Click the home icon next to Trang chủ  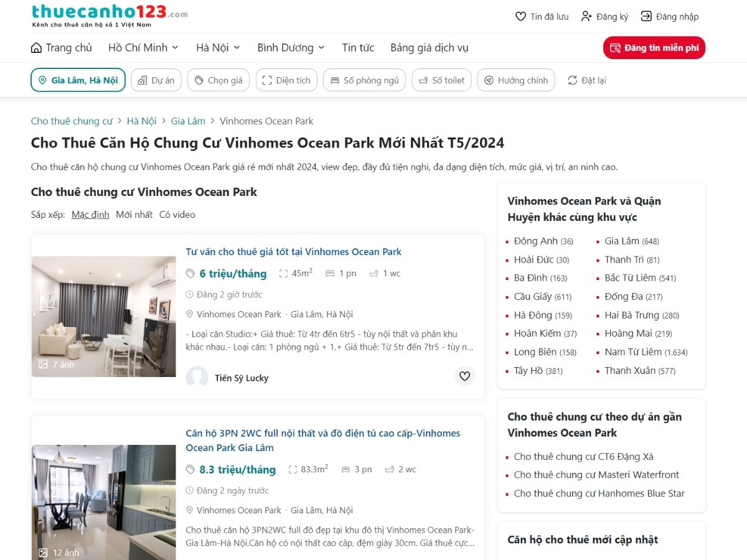(x=36, y=48)
